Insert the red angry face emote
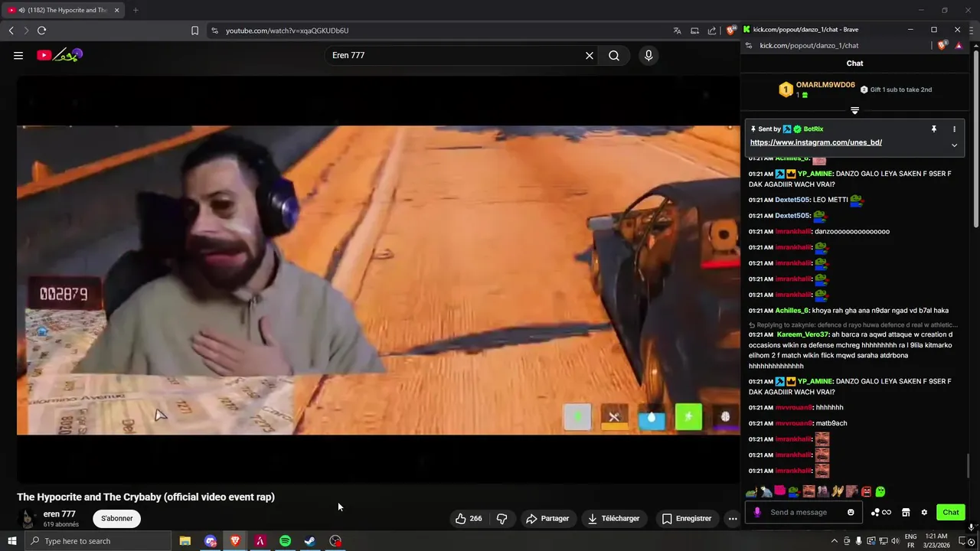Viewport: 980px width, 551px height. 867,491
